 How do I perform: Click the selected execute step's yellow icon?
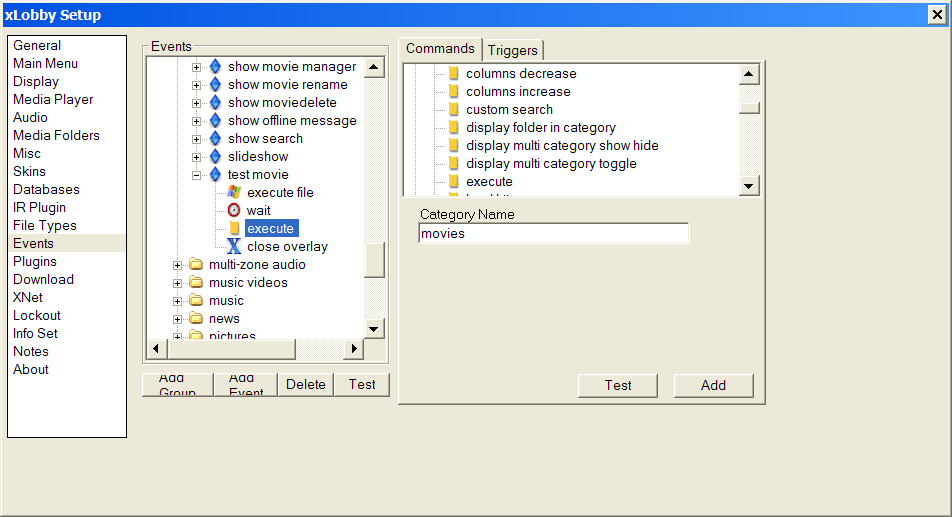coord(234,229)
